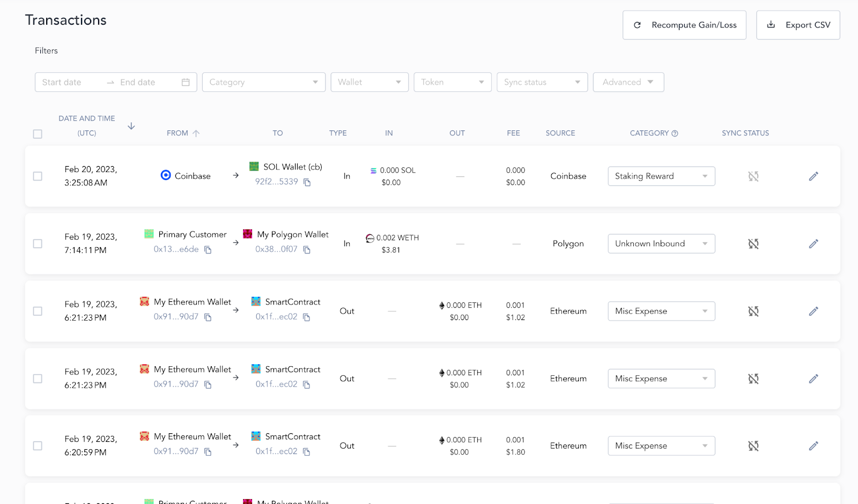The image size is (858, 504).
Task: Open the calendar icon in date range
Action: tap(186, 82)
